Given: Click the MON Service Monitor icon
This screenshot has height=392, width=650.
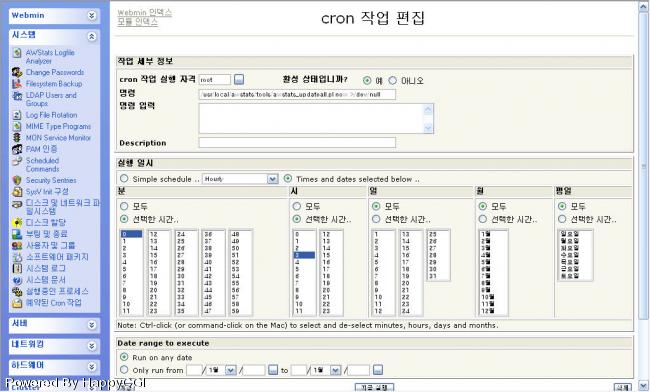Looking at the screenshot, I should 17,138.
